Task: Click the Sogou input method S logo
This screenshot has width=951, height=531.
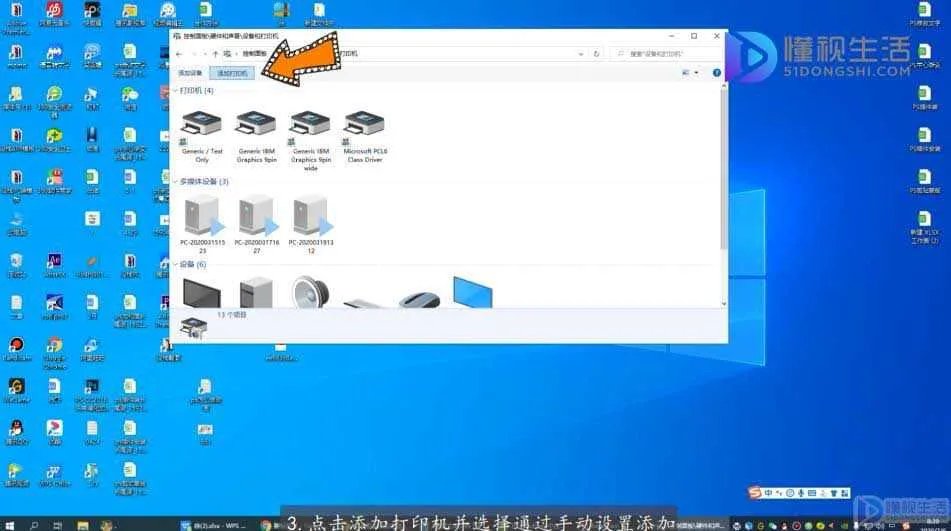Action: [x=754, y=493]
